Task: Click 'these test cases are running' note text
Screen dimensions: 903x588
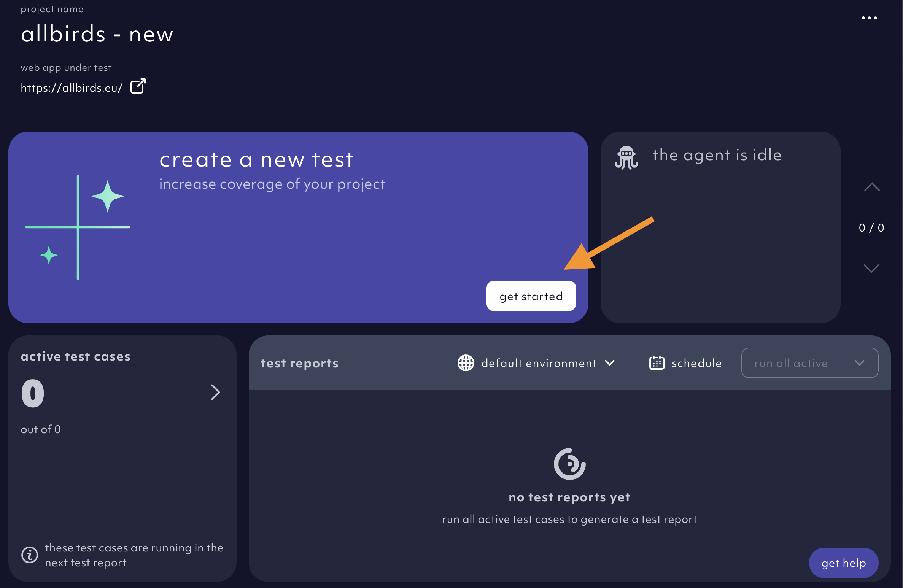Action: coord(134,555)
